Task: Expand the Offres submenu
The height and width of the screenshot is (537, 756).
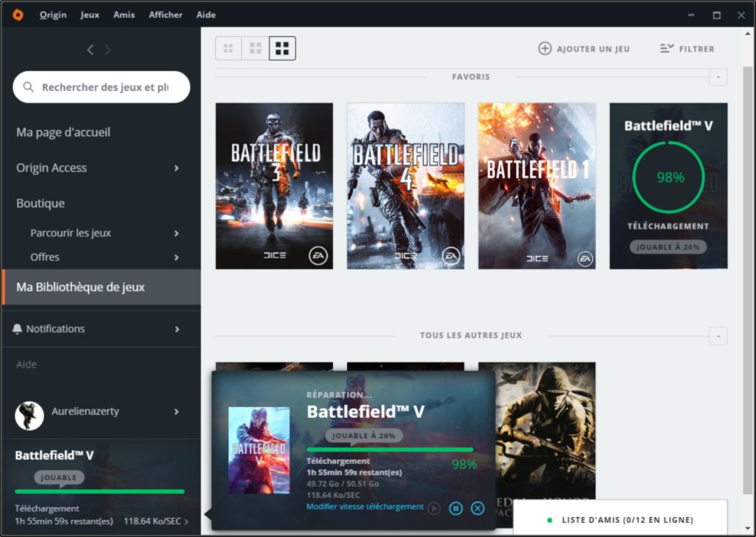Action: coord(176,258)
